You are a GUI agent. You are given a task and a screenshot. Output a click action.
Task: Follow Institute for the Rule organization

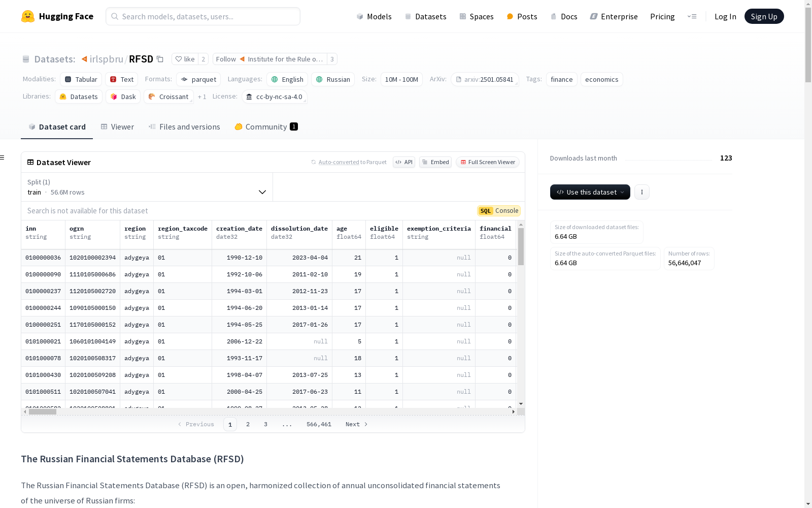[270, 59]
